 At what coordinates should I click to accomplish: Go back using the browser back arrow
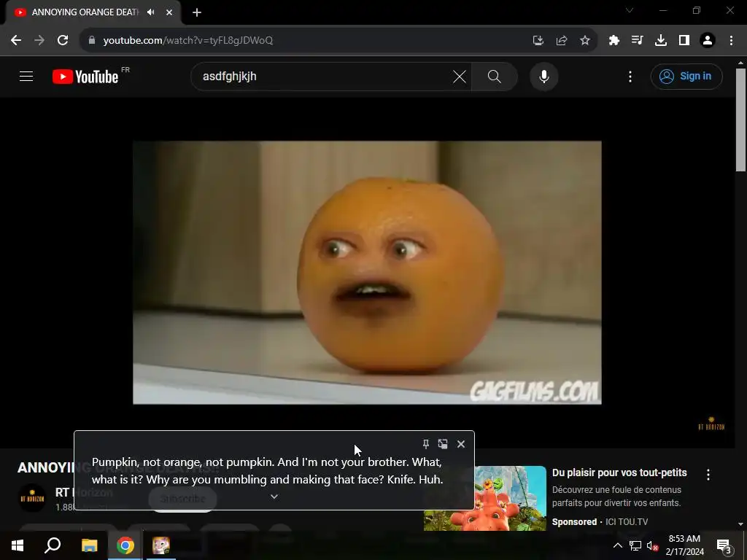pyautogui.click(x=16, y=41)
